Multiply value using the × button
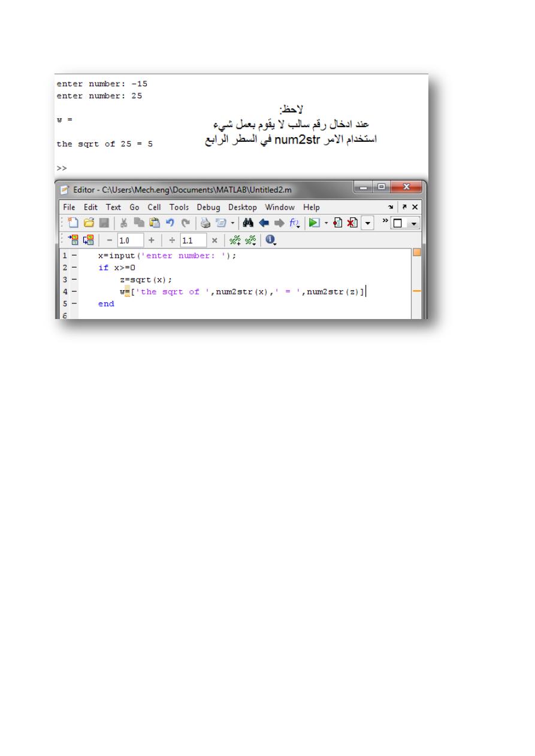 [215, 240]
